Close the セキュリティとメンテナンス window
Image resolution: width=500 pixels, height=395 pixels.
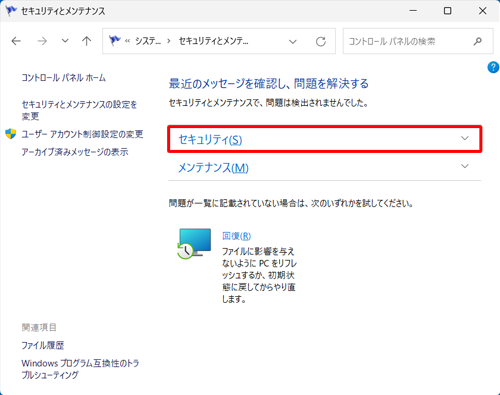coord(482,11)
